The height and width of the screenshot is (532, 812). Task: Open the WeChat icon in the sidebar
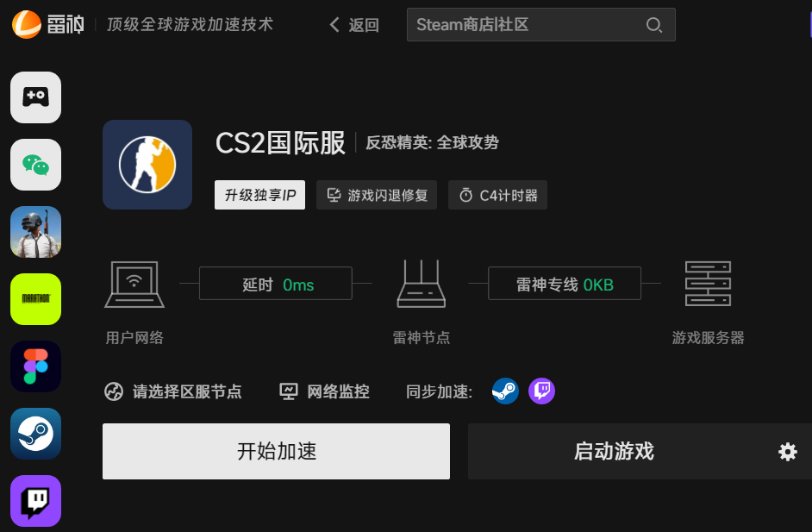35,165
